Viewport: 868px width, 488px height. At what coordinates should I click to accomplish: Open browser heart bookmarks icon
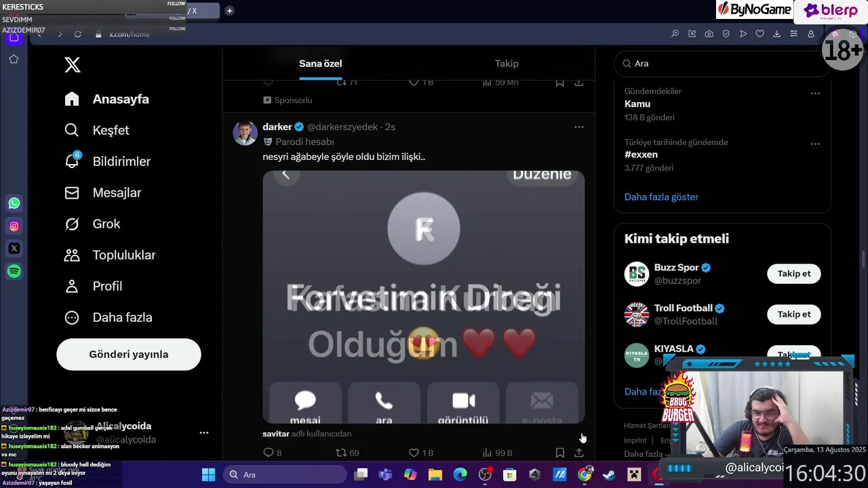click(x=759, y=34)
